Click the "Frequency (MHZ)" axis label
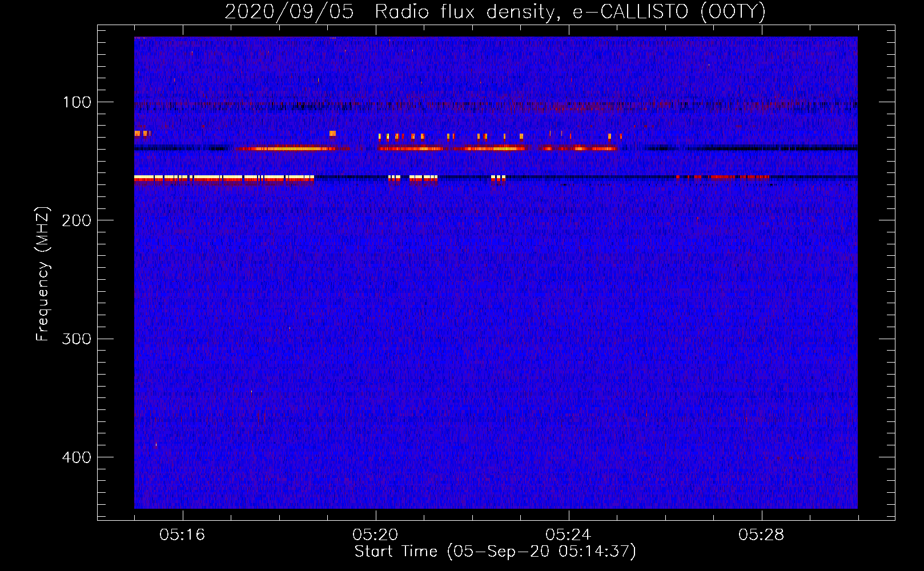Screen dimensions: 924x571 pyautogui.click(x=43, y=274)
